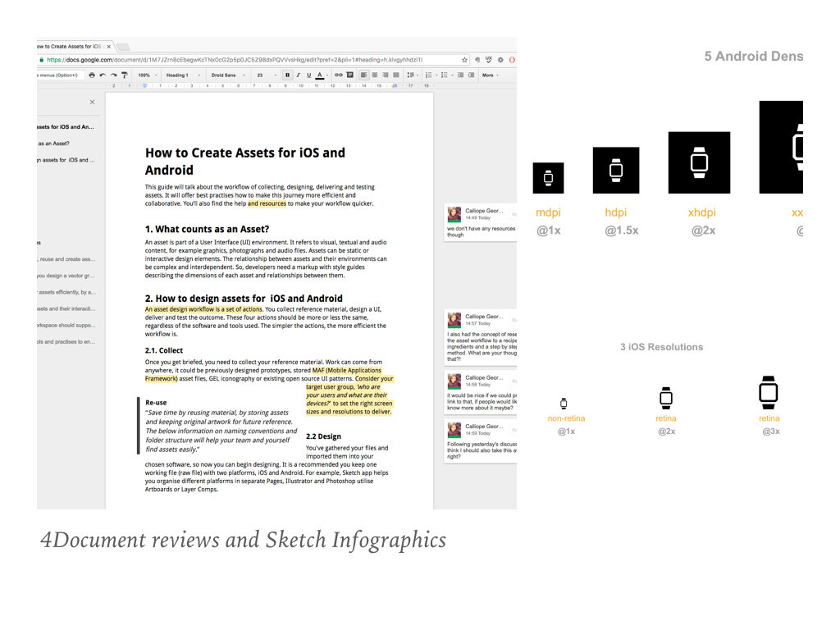Click the retina @2x watch icon
Screen dimensions: 840x630
click(x=666, y=398)
